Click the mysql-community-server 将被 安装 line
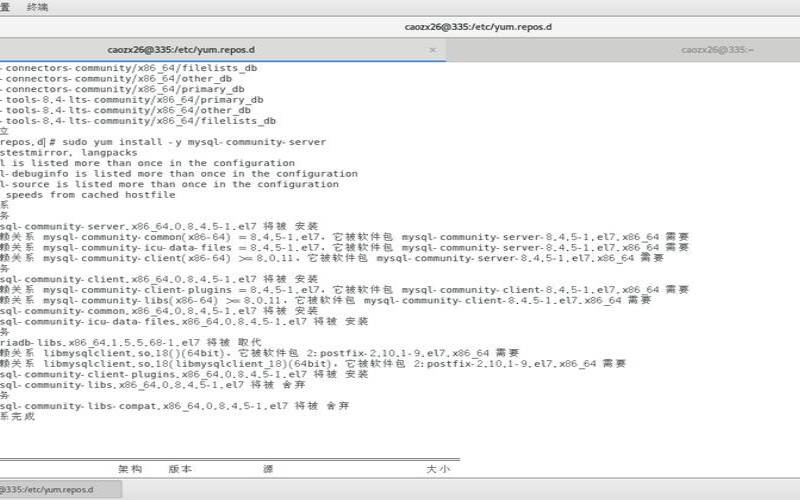The width and height of the screenshot is (800, 500). pos(160,226)
